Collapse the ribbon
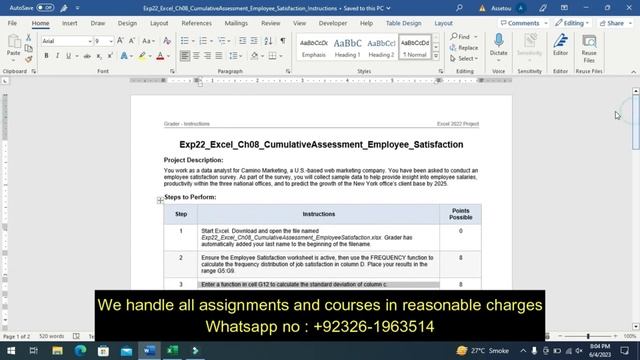The height and width of the screenshot is (360, 640). [633, 71]
